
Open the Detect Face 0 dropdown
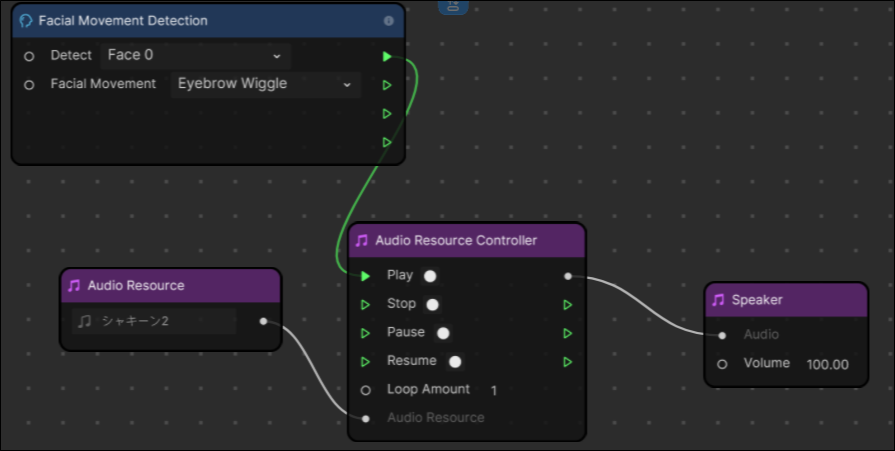[196, 55]
